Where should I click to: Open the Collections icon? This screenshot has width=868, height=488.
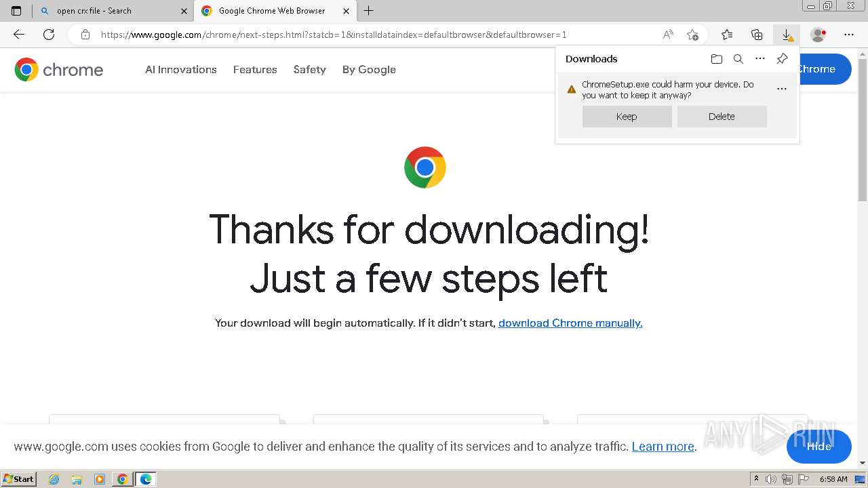pyautogui.click(x=757, y=35)
